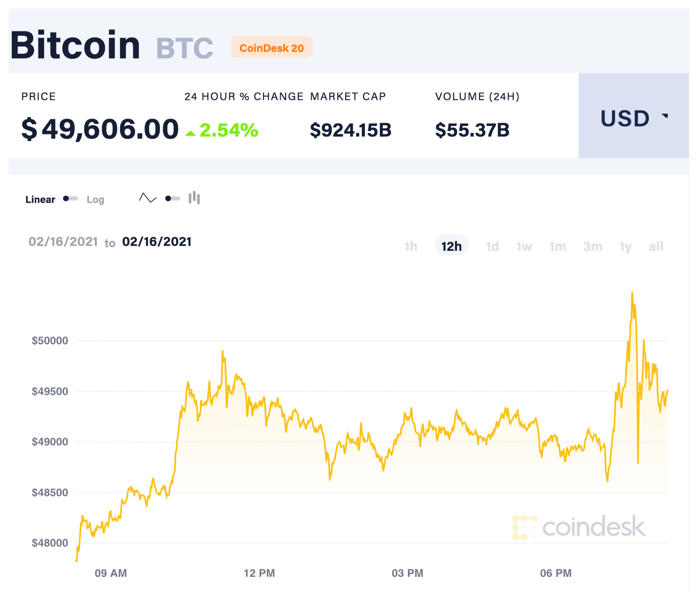
Task: Click the 3m time range option
Action: (593, 246)
